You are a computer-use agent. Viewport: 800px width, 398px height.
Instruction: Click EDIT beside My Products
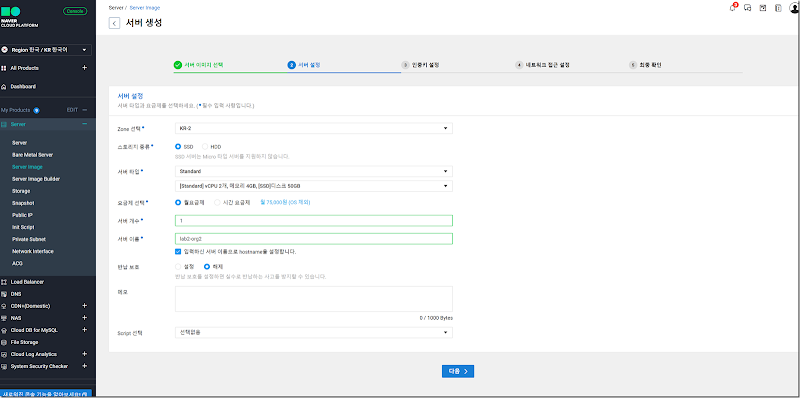pos(72,110)
